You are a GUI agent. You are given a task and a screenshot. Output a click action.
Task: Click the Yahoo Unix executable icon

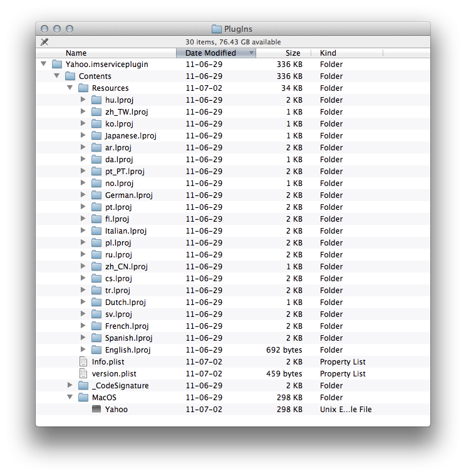[96, 409]
